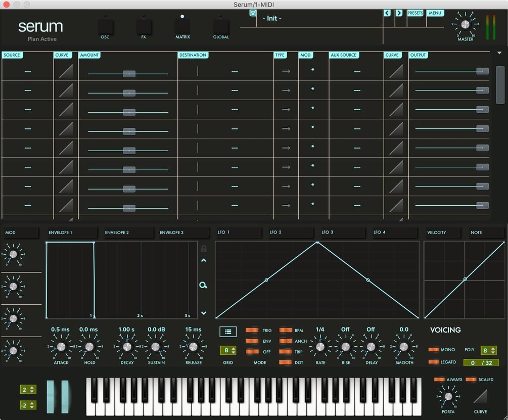Click the LFO Smooth knob
The height and width of the screenshot is (420, 508).
pyautogui.click(x=404, y=347)
